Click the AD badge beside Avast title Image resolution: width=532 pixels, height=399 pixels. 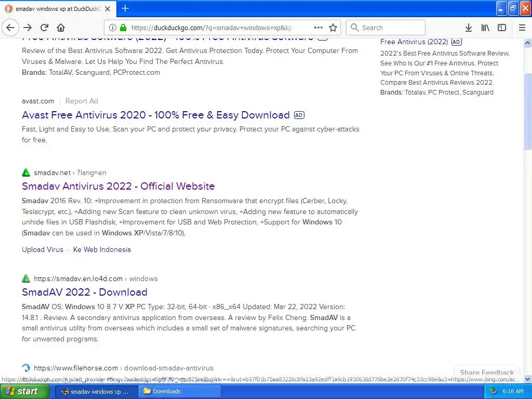(299, 115)
